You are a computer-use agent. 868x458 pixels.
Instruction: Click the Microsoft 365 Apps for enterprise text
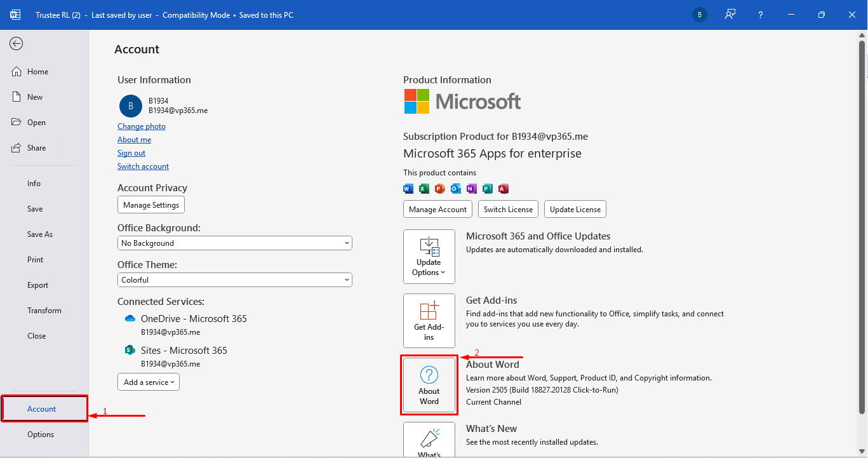pyautogui.click(x=492, y=154)
